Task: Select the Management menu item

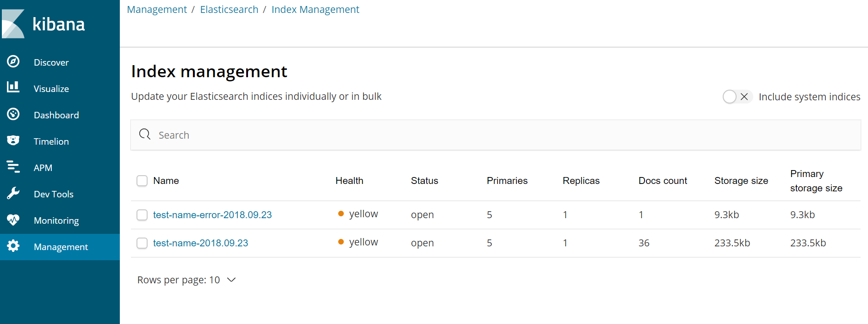Action: (x=60, y=247)
